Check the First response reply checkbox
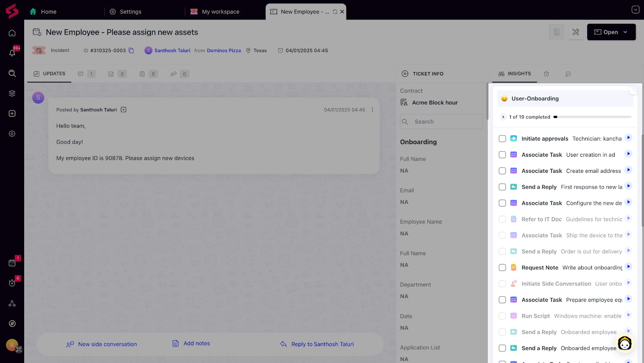This screenshot has width=644, height=363. click(x=502, y=187)
